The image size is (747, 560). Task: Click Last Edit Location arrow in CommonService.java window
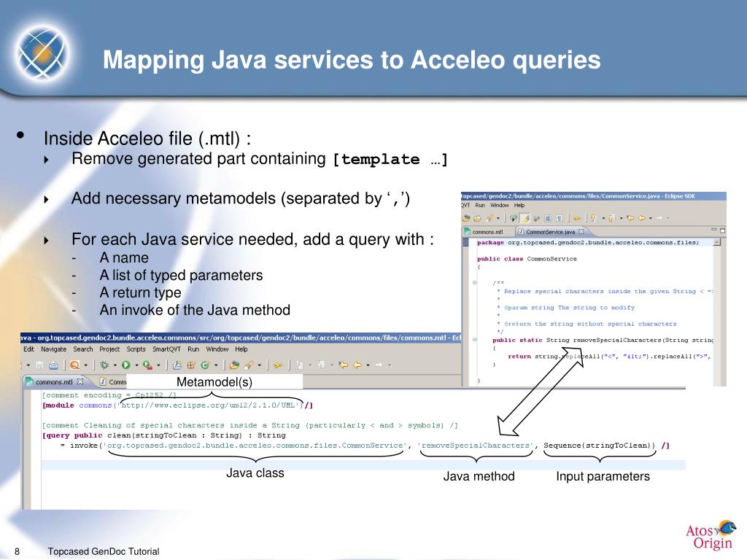[630, 217]
